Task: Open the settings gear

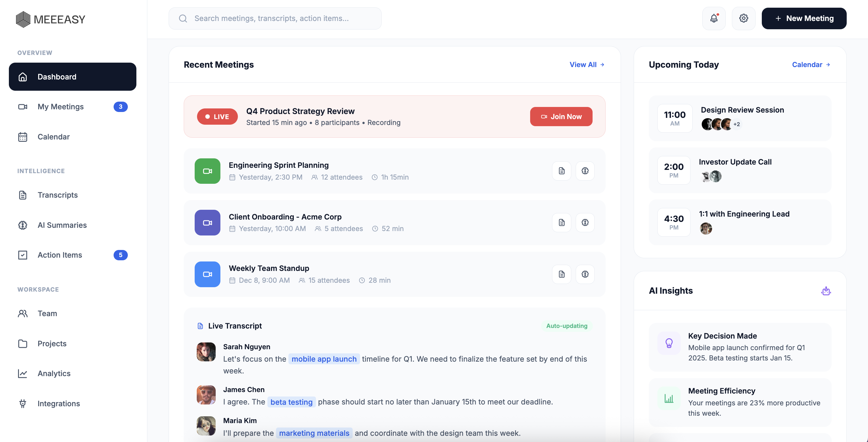Action: tap(744, 18)
